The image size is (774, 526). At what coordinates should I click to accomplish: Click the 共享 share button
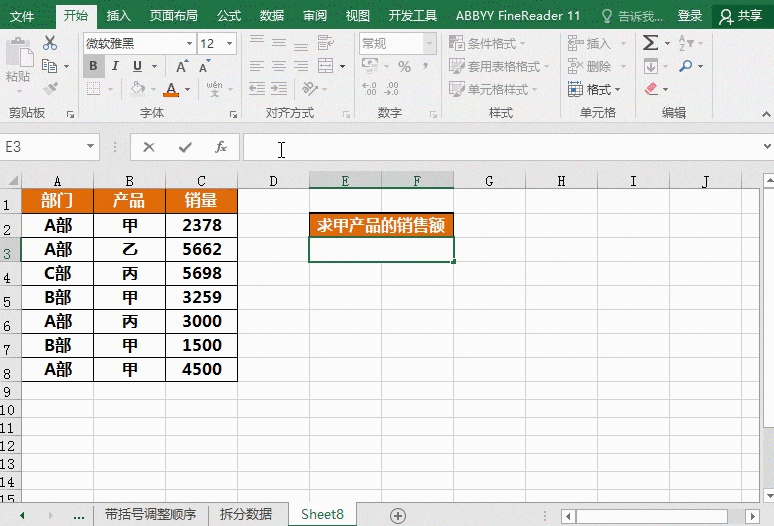tap(740, 16)
